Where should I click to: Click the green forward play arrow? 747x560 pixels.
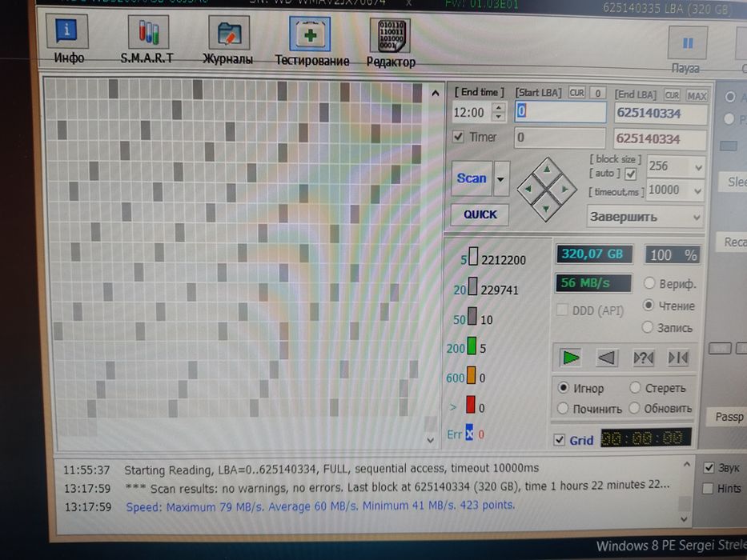pyautogui.click(x=570, y=357)
